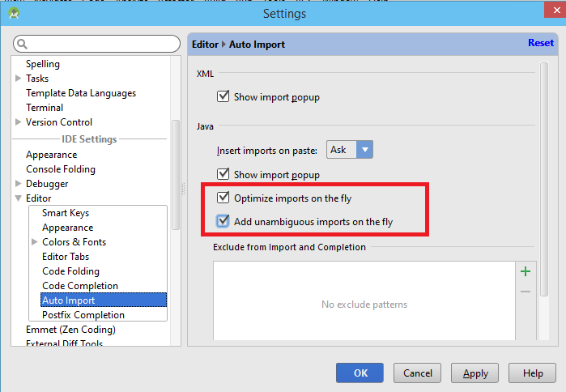
Task: Click the OK button
Action: coord(360,373)
